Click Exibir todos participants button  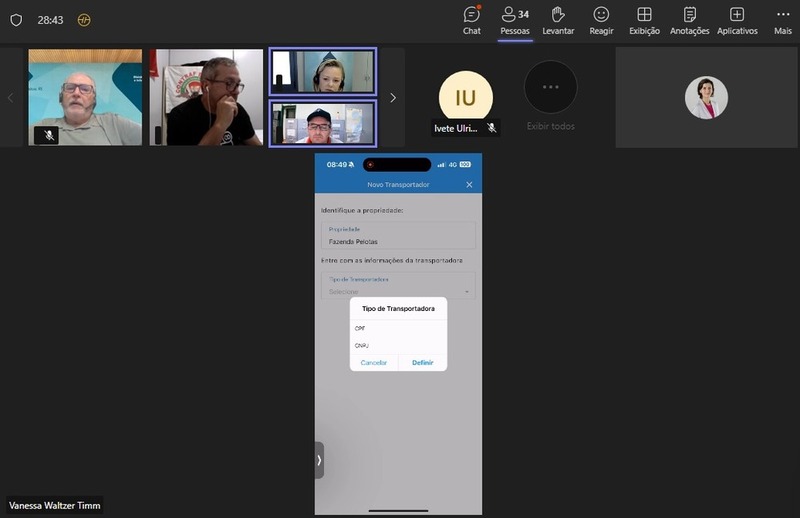tap(551, 97)
